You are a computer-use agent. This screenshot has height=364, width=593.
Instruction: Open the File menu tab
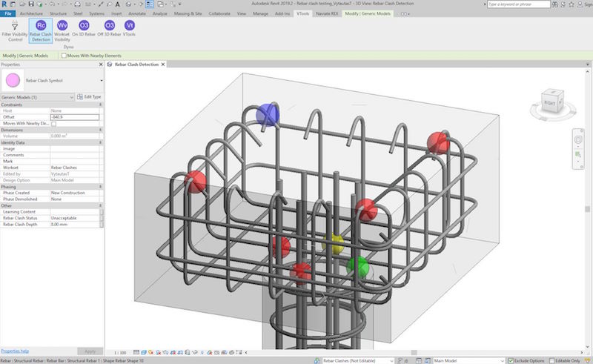coord(9,13)
